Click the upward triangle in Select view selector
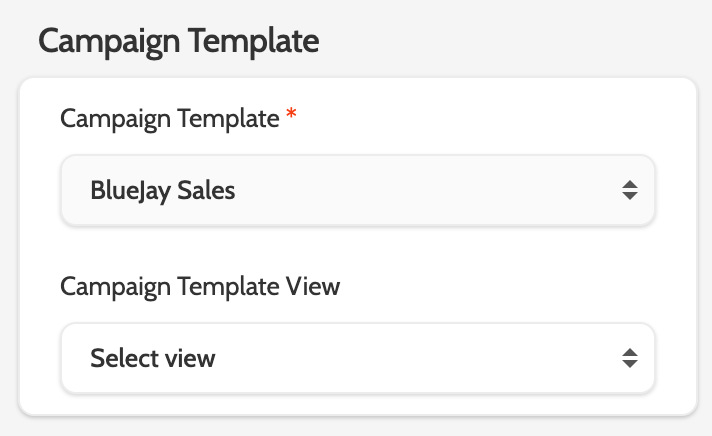Screen dimensions: 712x436 (x=629, y=351)
